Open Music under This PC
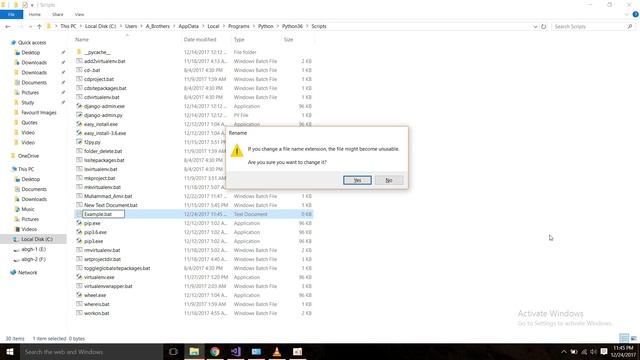Screen dimensions: 640x360 [x=28, y=209]
